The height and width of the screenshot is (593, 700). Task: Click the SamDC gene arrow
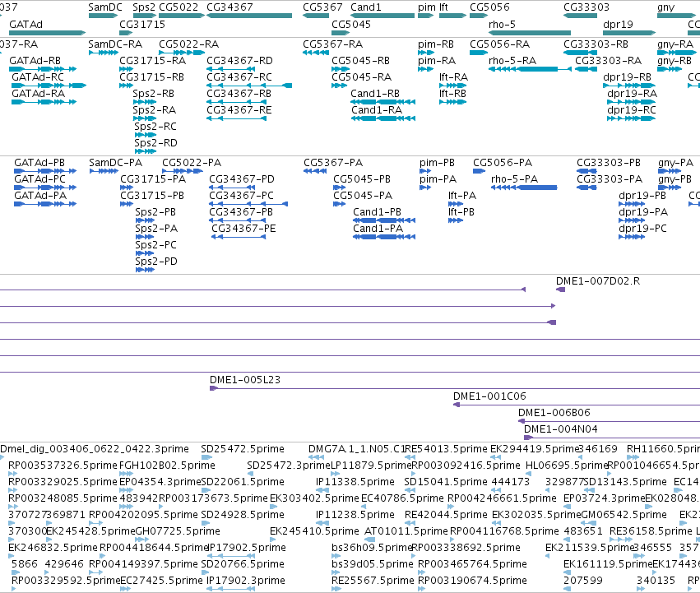click(103, 16)
